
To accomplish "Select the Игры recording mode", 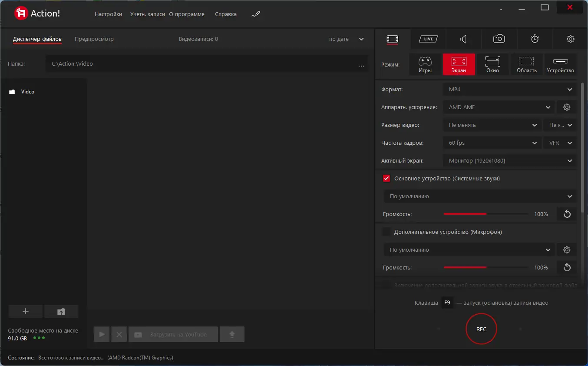I will click(425, 64).
